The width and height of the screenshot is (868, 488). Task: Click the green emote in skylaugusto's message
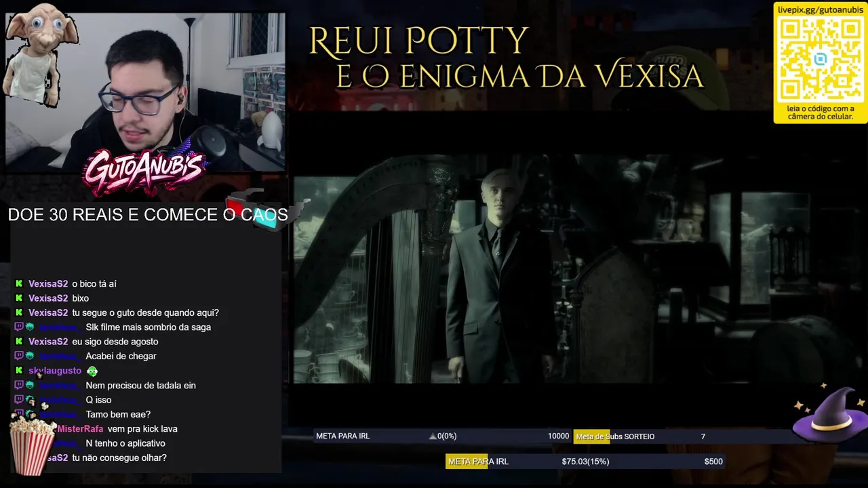click(92, 371)
